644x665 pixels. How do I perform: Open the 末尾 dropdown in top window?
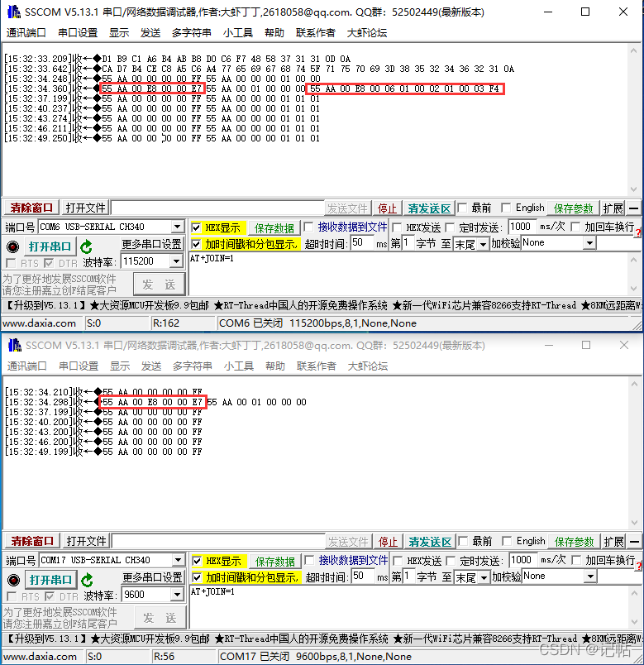(x=483, y=244)
